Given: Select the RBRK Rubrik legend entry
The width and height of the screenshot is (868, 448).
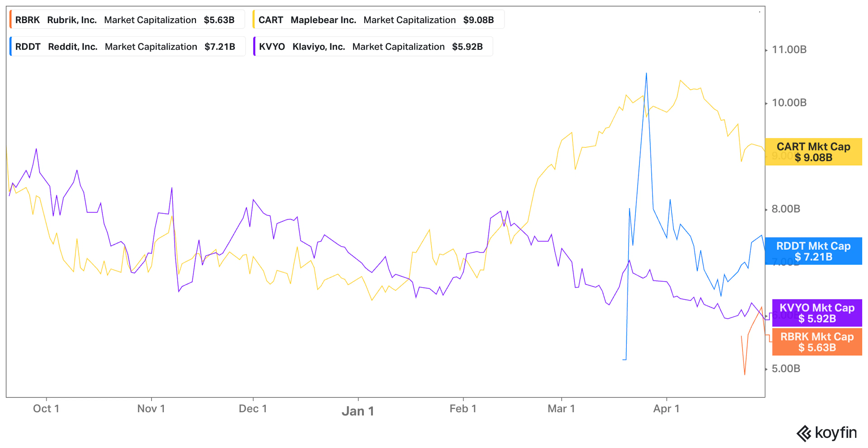Looking at the screenshot, I should [x=127, y=19].
